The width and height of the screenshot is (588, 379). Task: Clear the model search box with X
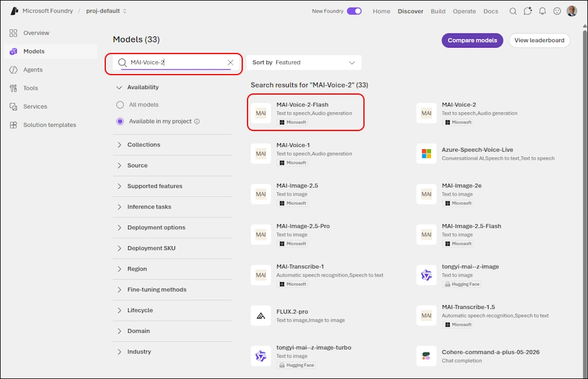230,63
